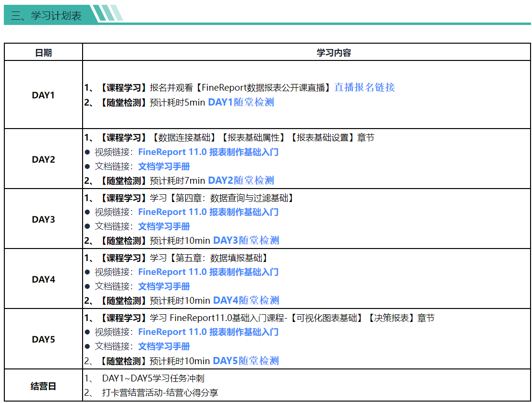Click the text DAY1~DAY5学习任务冲刺

click(153, 378)
